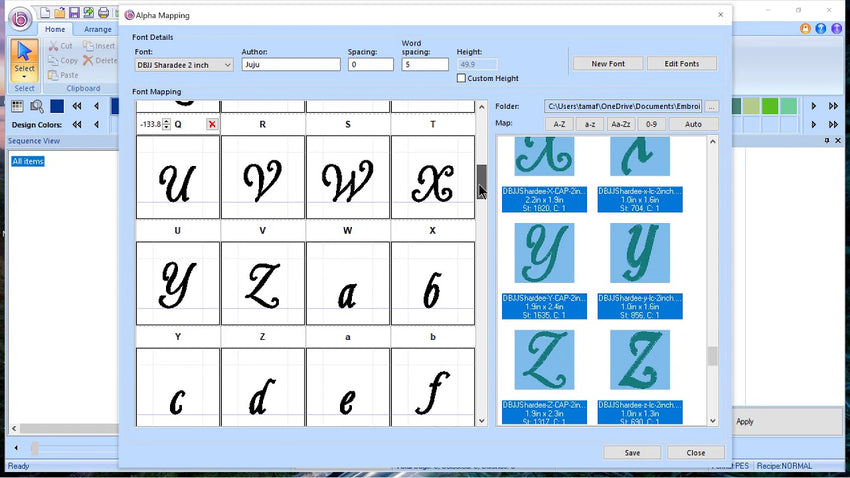Open the Home ribbon tab
Viewport: 850px width, 478px height.
55,30
